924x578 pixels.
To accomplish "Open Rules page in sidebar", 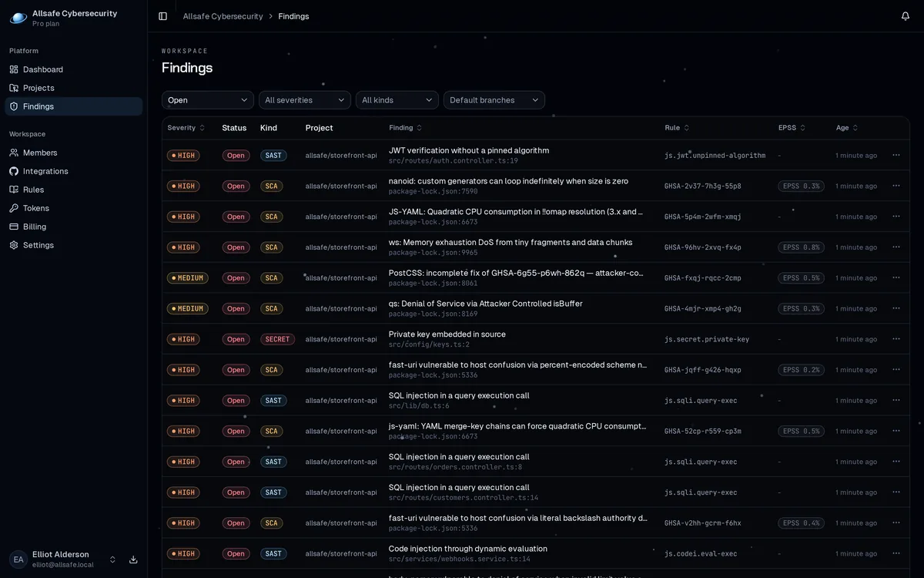I will 74,190.
